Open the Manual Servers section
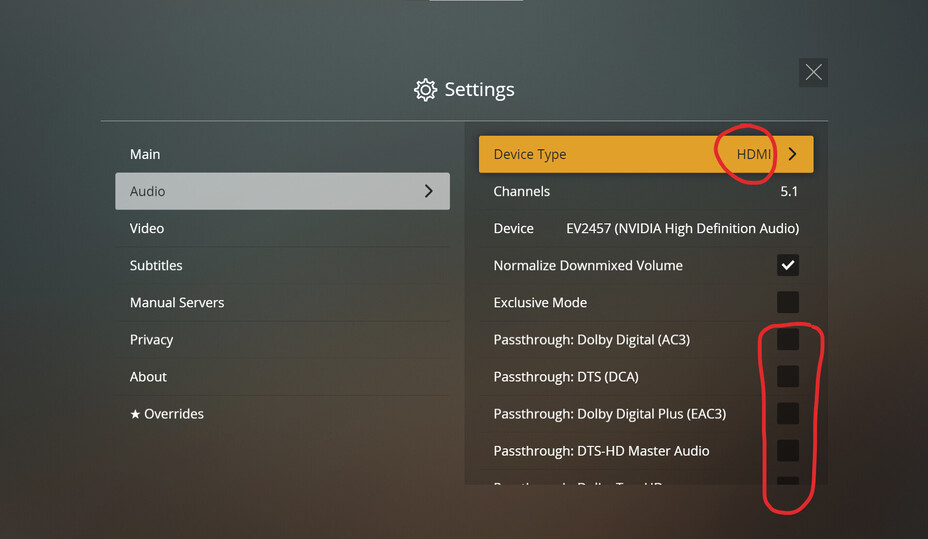 [x=177, y=302]
